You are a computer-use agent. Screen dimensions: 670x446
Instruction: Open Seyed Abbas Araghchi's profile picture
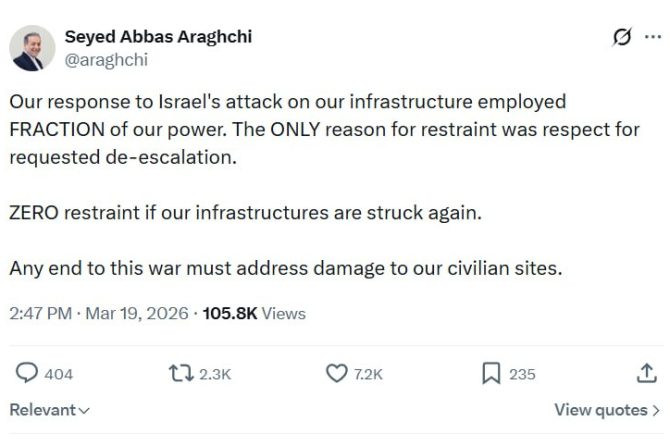tap(32, 48)
